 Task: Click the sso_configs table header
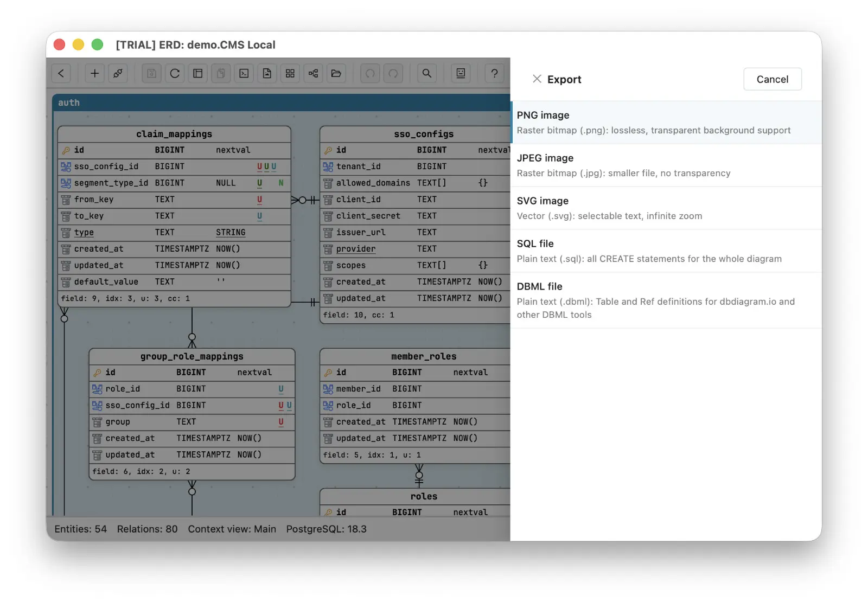tap(416, 134)
